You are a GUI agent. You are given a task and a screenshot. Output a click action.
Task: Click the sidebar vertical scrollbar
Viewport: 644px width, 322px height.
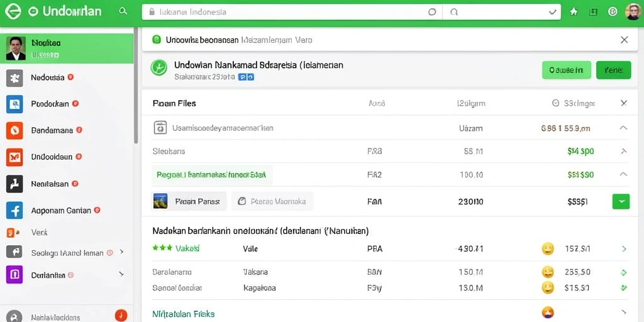click(x=136, y=86)
